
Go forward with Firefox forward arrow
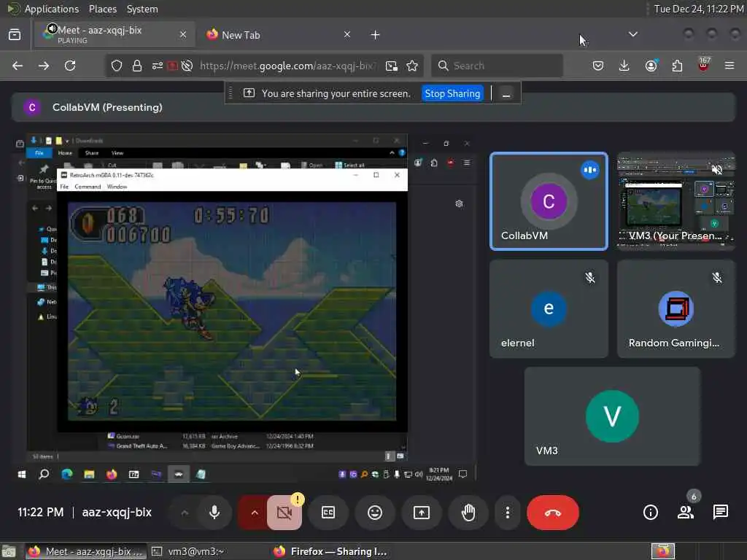[x=44, y=66]
